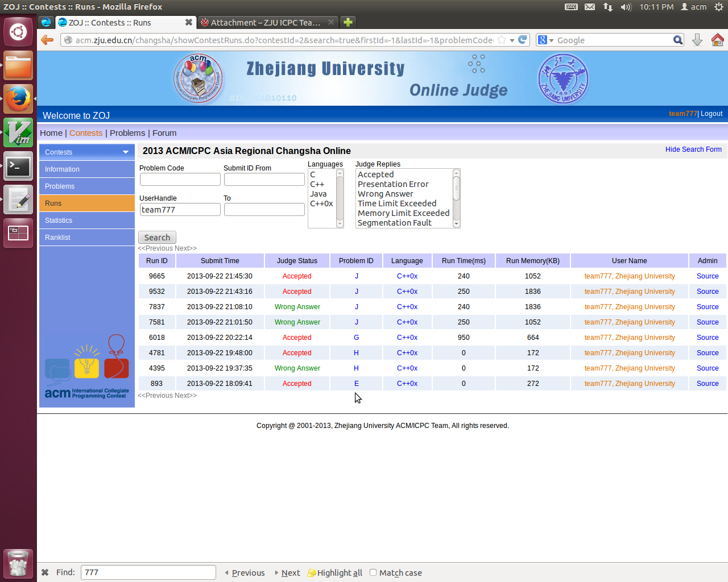728x582 pixels.
Task: Launch Vim from the Ubuntu dock
Action: 18,132
